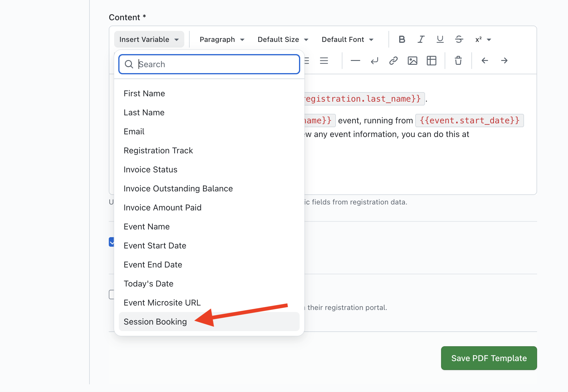Open the superscript options dropdown
The height and width of the screenshot is (392, 568).
(x=483, y=39)
